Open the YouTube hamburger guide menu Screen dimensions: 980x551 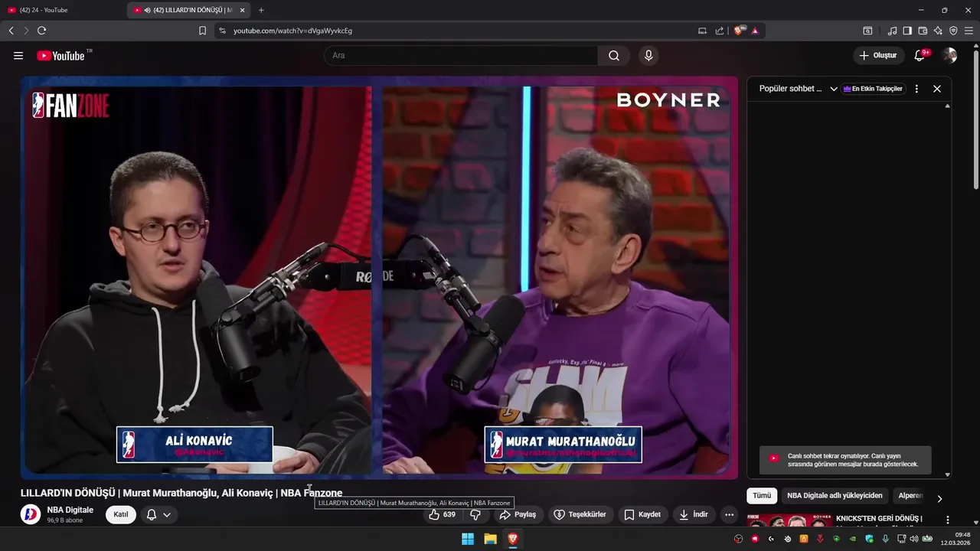point(18,56)
